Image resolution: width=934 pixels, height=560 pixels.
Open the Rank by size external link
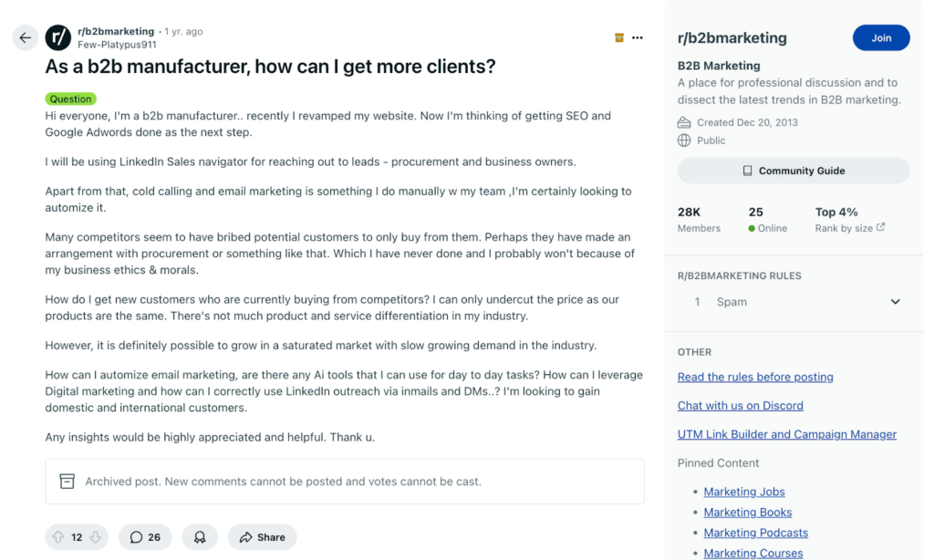849,228
